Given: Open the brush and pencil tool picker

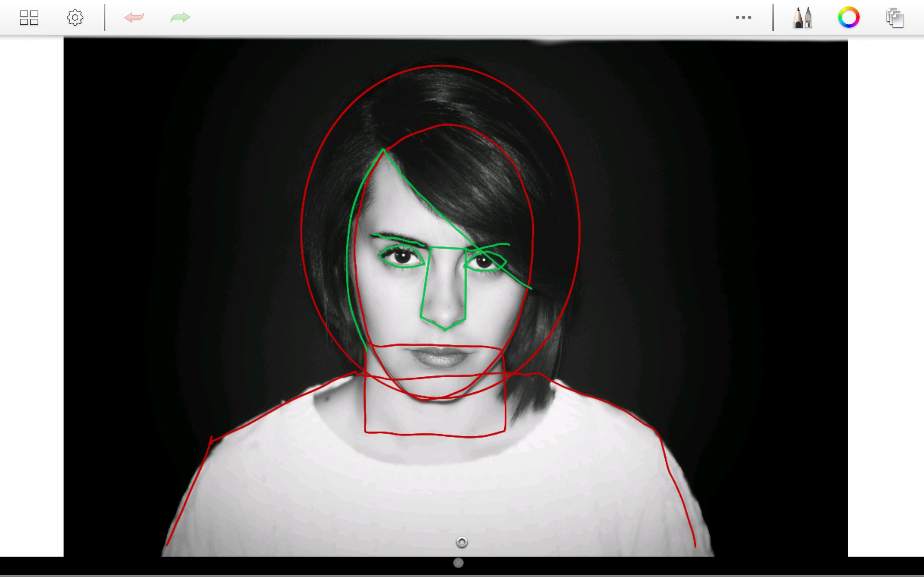Looking at the screenshot, I should (x=802, y=17).
